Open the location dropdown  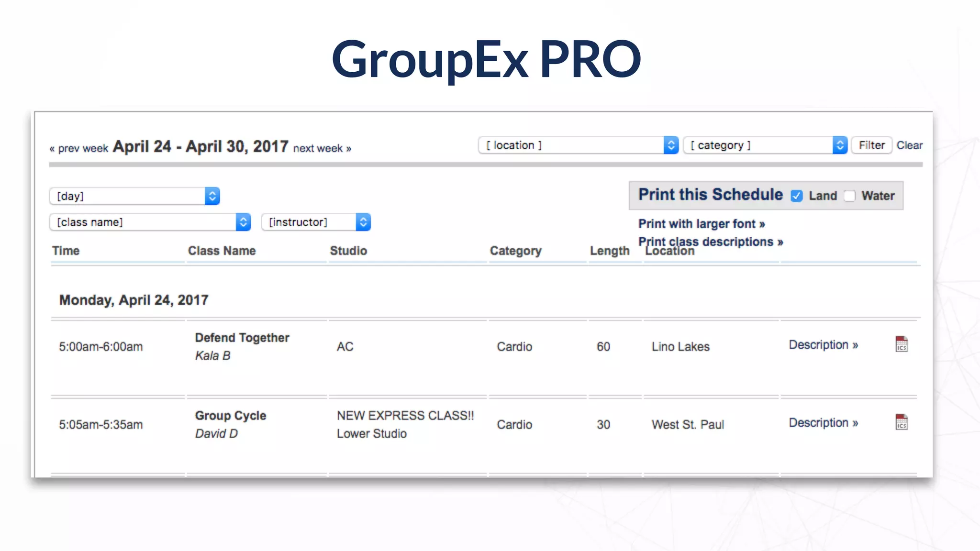pos(579,145)
